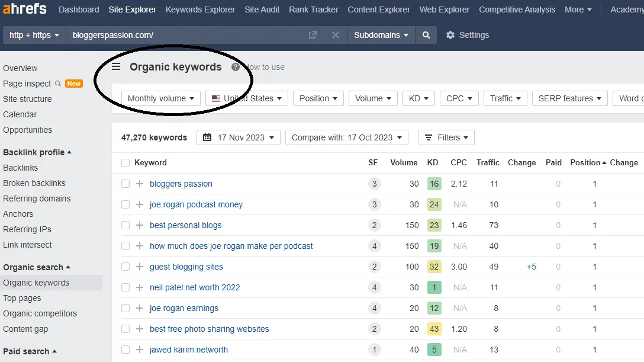Open the Monthly volume dropdown
The image size is (644, 362).
click(159, 98)
